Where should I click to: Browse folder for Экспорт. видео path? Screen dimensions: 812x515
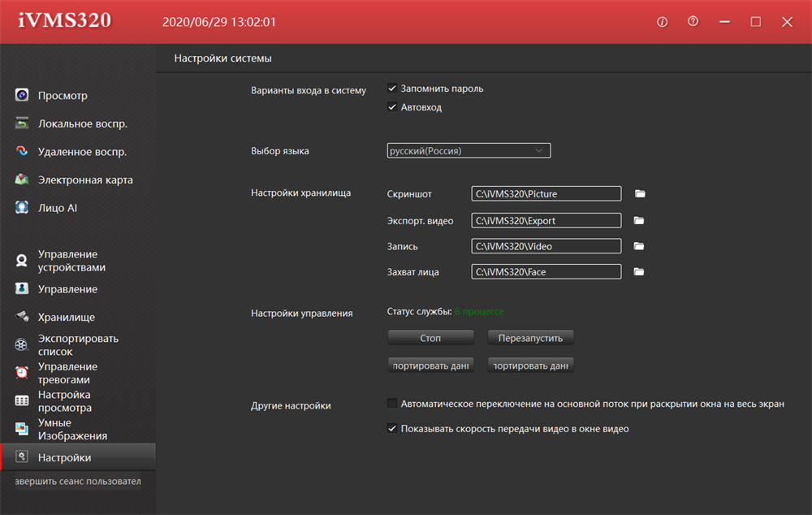(639, 221)
